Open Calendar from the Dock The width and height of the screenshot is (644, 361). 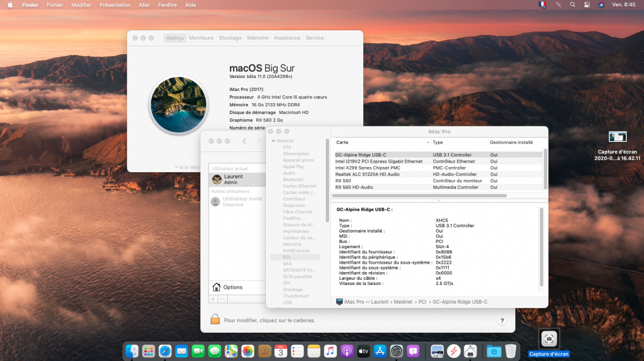pos(281,351)
